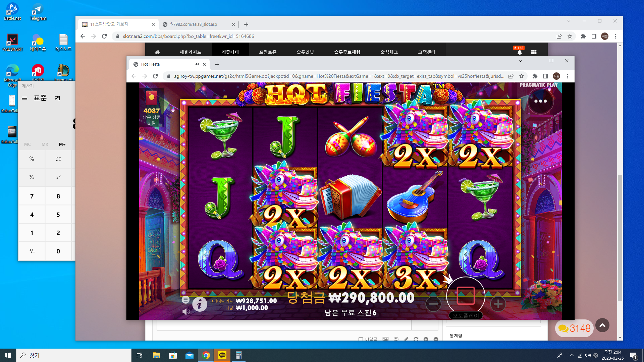Share the Hot Fiesta page
Image resolution: width=644 pixels, height=362 pixels.
click(511, 76)
